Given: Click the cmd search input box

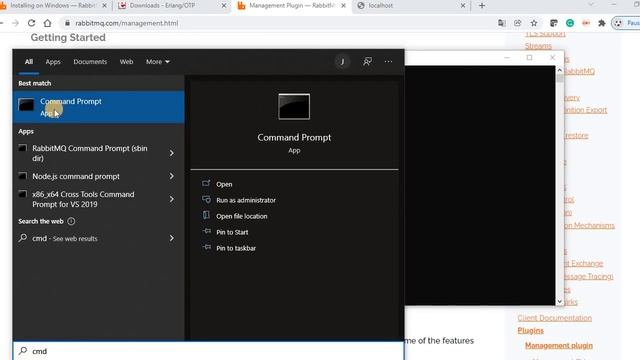Looking at the screenshot, I should (x=208, y=351).
